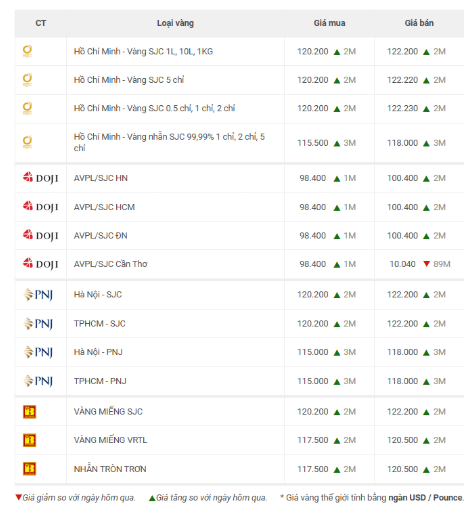Click DOJI logo in the AVPL/SJC ĐN row

click(40, 235)
